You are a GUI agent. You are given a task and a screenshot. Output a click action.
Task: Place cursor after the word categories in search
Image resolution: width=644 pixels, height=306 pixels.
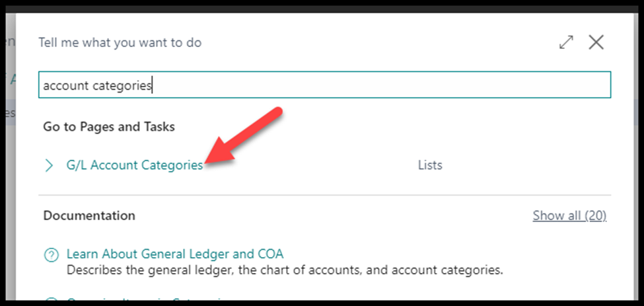[x=153, y=85]
